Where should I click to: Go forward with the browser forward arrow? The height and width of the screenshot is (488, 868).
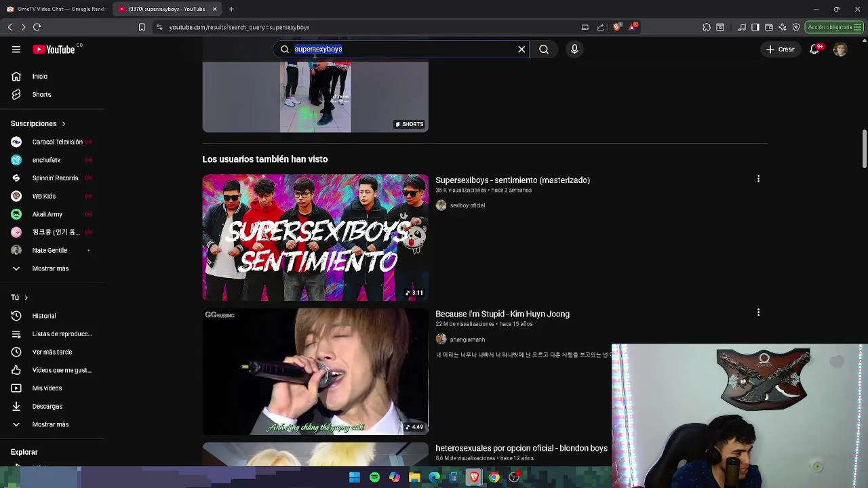click(23, 27)
